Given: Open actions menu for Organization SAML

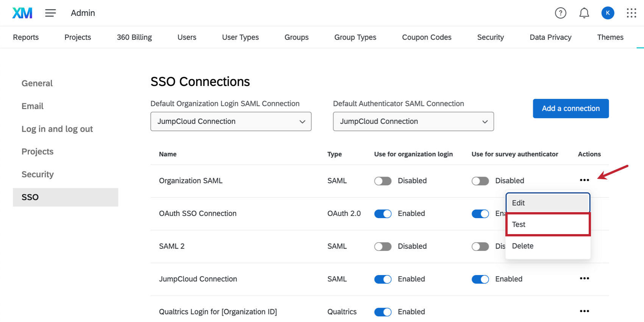Looking at the screenshot, I should (x=584, y=180).
